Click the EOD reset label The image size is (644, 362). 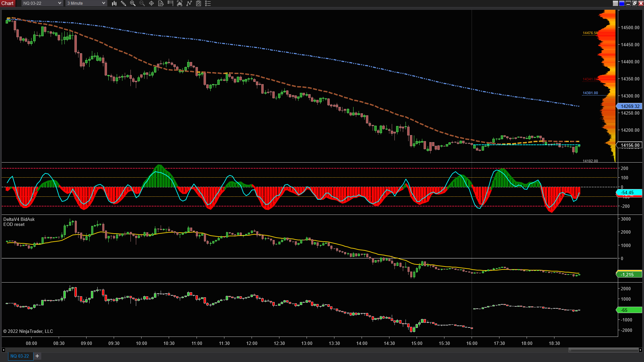[14, 225]
